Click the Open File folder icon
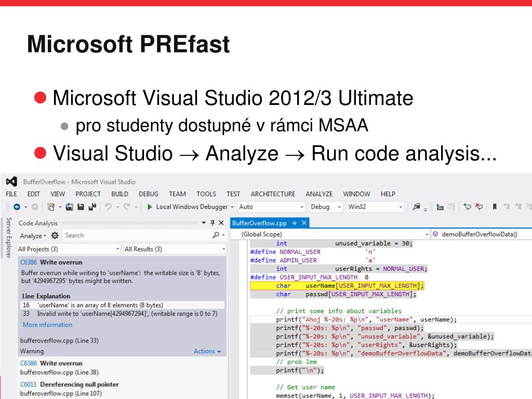The height and width of the screenshot is (399, 532). [69, 207]
